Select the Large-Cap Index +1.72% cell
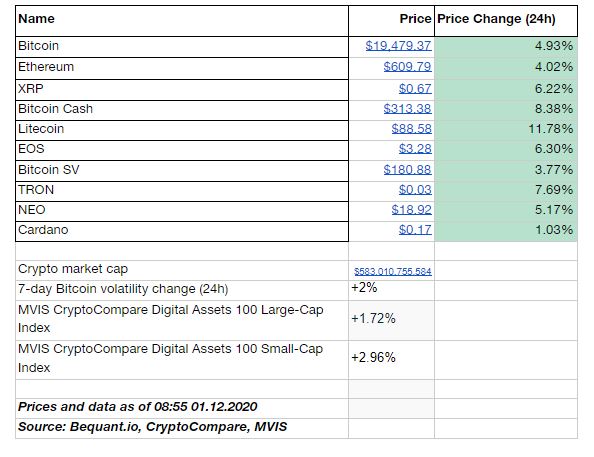 [x=391, y=321]
